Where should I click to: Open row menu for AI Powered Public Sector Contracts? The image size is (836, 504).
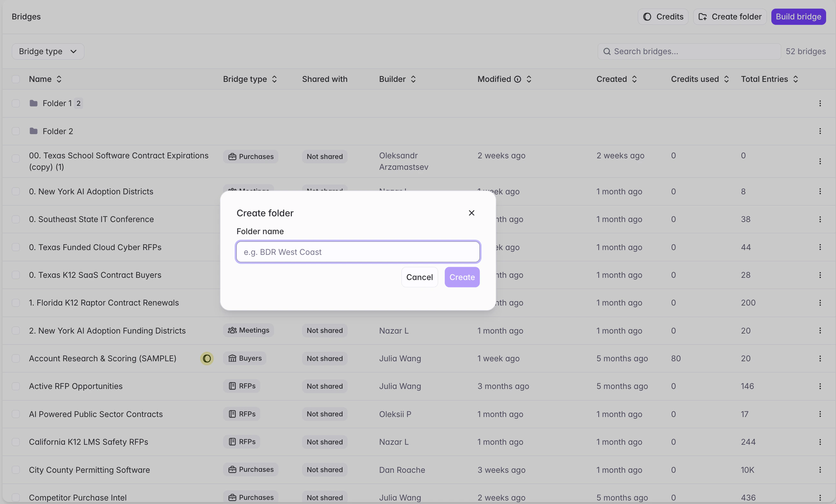click(820, 414)
